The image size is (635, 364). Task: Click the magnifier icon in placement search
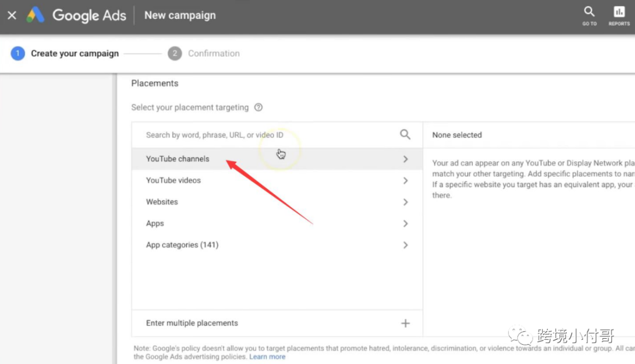tap(405, 135)
